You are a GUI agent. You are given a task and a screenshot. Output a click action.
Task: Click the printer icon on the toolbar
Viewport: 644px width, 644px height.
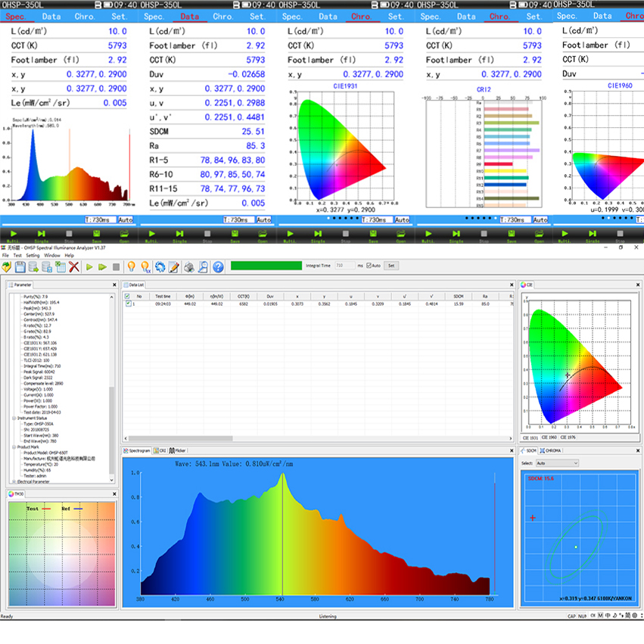point(188,265)
